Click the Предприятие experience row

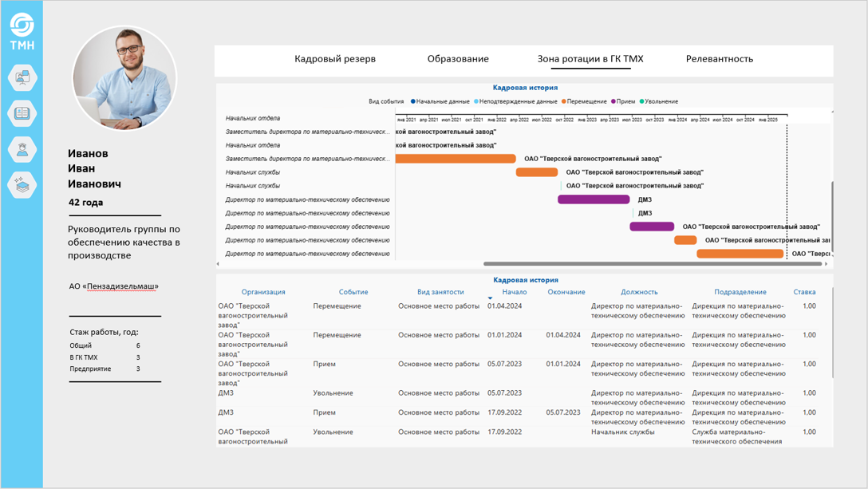105,369
